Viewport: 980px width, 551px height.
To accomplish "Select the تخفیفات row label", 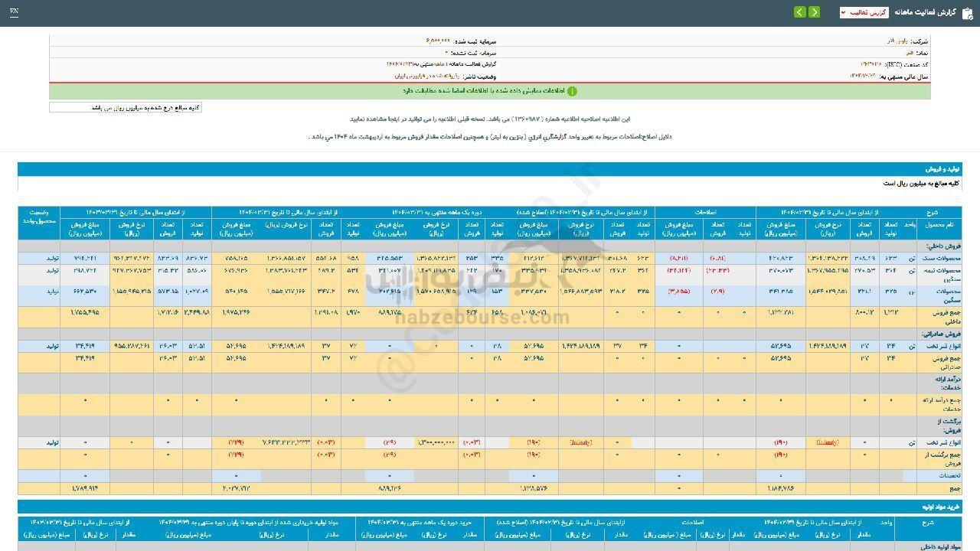I will (939, 475).
